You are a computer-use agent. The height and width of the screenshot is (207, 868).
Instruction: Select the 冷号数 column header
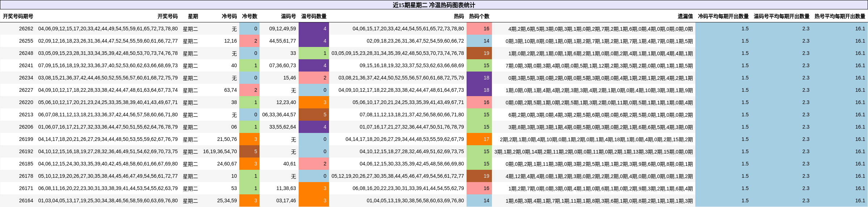pyautogui.click(x=250, y=16)
